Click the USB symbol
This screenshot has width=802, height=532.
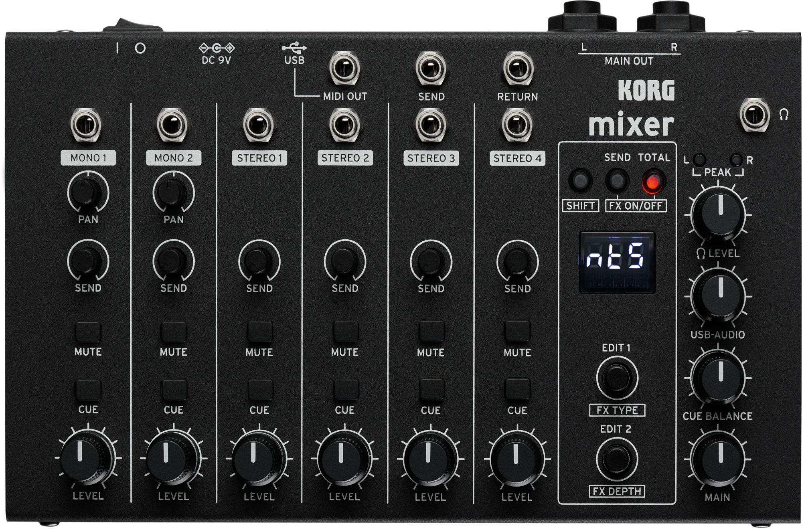coord(294,48)
